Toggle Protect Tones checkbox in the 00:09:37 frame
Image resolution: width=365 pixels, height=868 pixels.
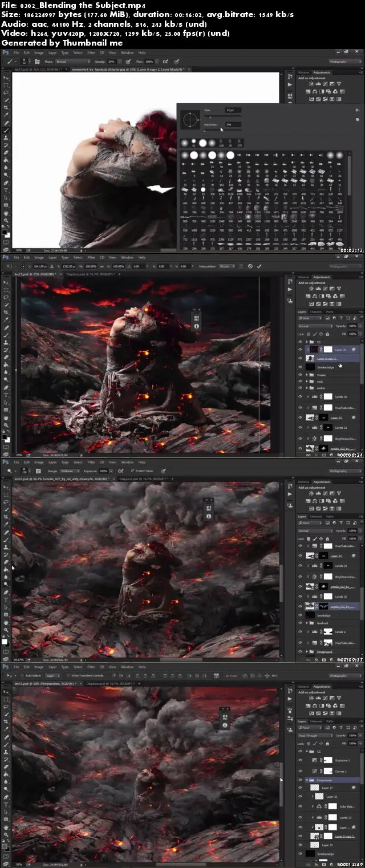(132, 471)
